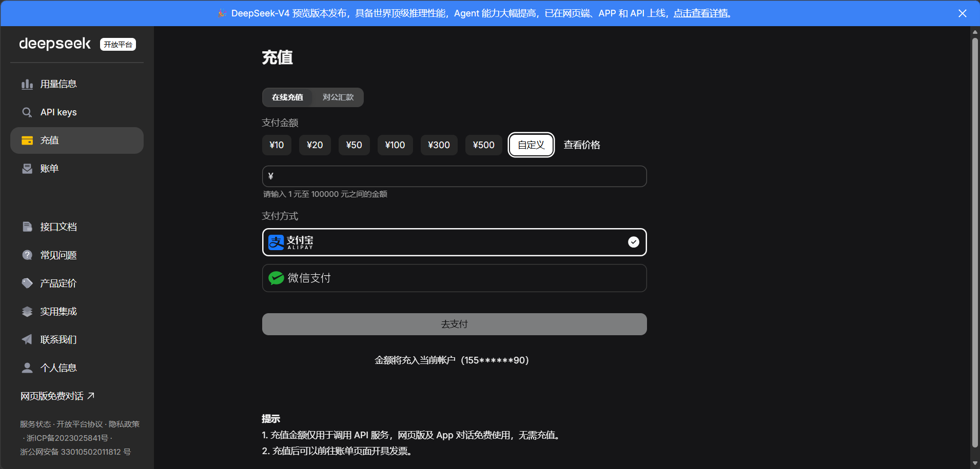Click the scrollbar up arrow

coord(975,32)
